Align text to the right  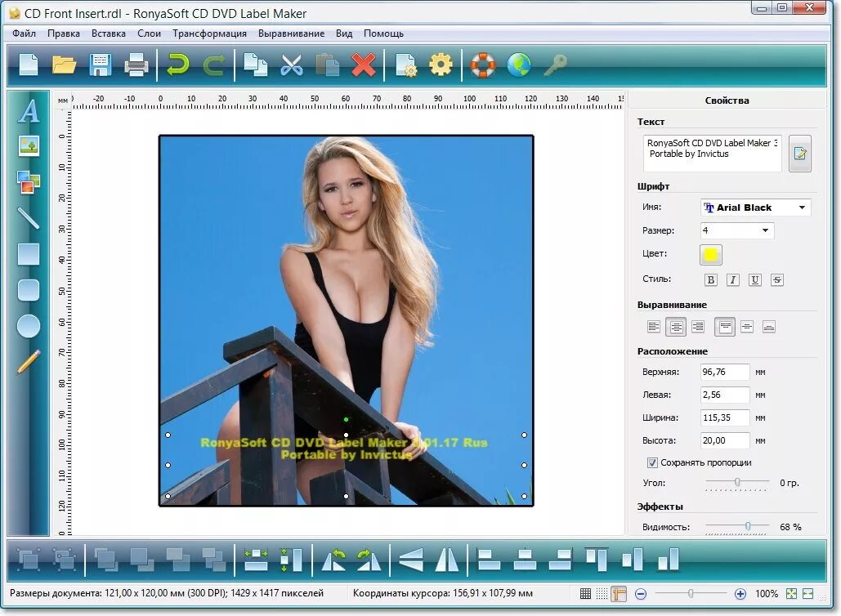pyautogui.click(x=698, y=327)
